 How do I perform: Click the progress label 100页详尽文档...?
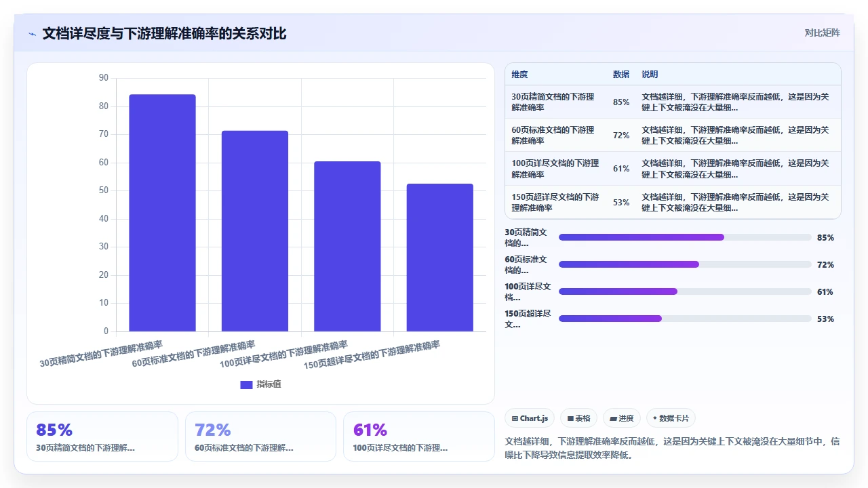pos(528,291)
